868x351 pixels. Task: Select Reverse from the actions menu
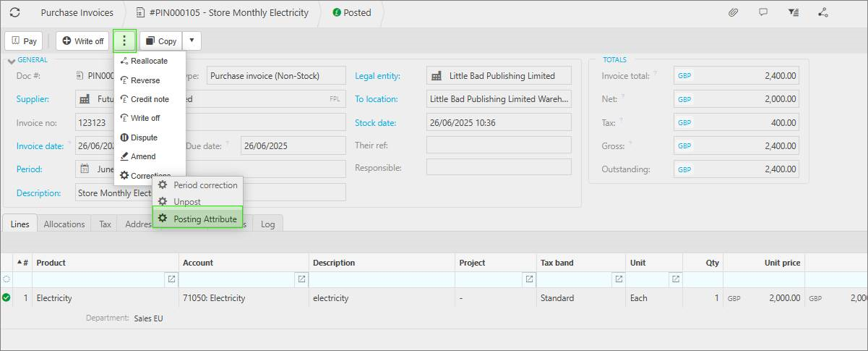point(150,80)
